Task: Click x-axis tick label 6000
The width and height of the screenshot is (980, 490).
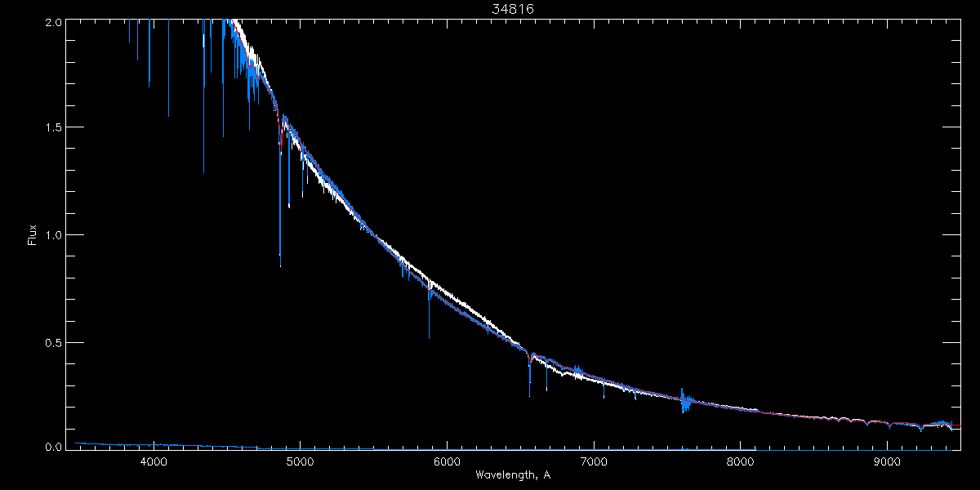Action: [x=447, y=461]
